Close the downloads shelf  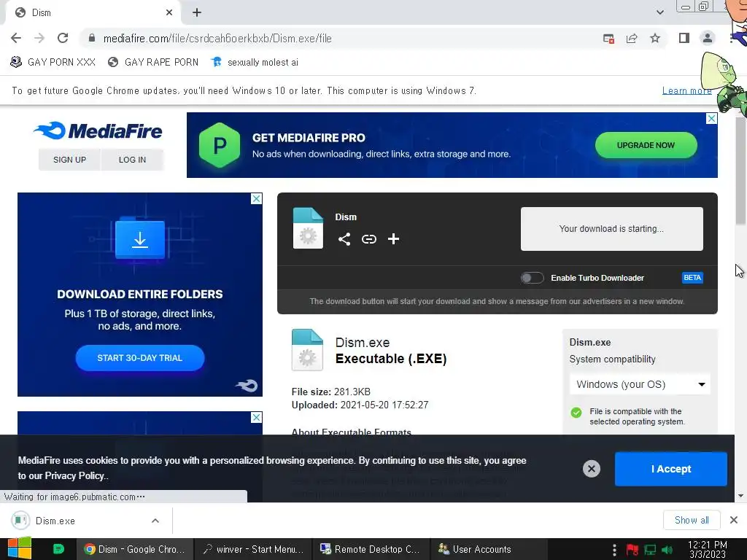coord(734,520)
